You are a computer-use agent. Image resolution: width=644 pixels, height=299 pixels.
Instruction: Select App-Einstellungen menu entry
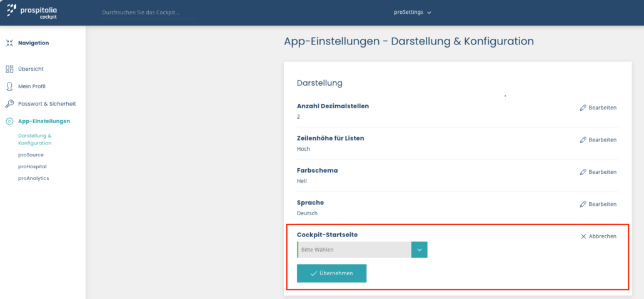[x=44, y=121]
